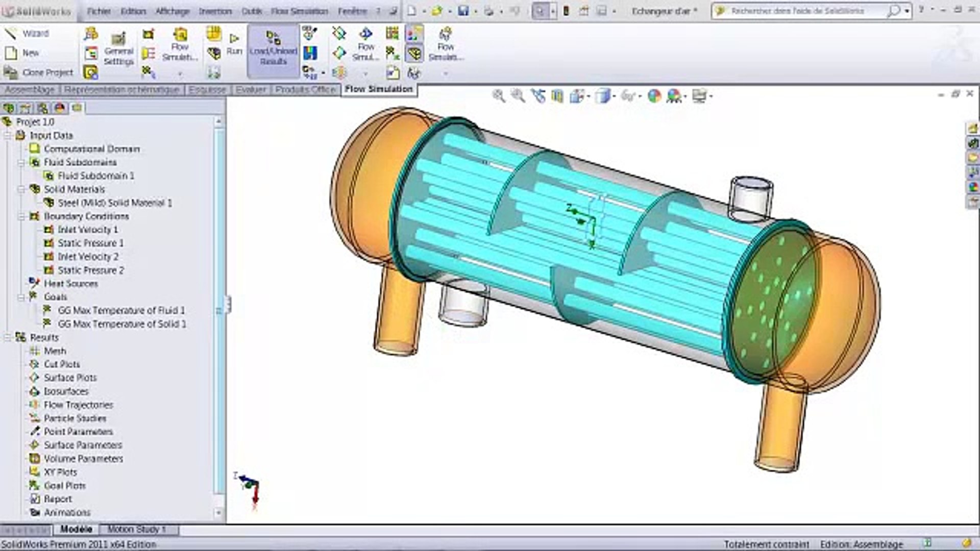Click the SolidWorks help search field
Viewport: 980px width, 551px height.
pyautogui.click(x=807, y=11)
